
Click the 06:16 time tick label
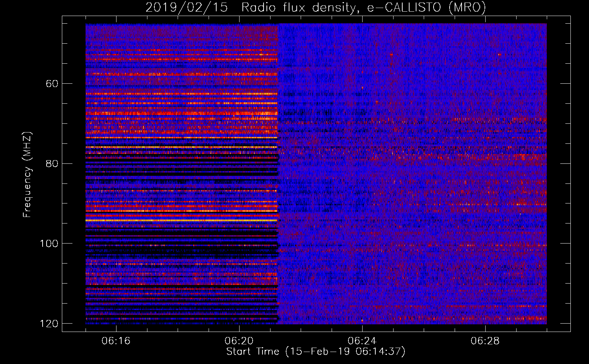[116, 341]
